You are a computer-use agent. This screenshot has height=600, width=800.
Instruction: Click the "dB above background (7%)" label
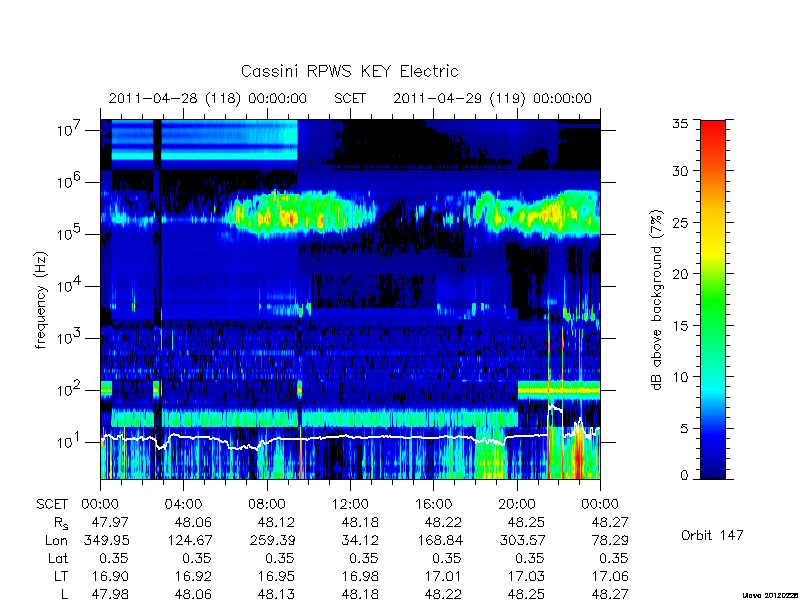(658, 300)
